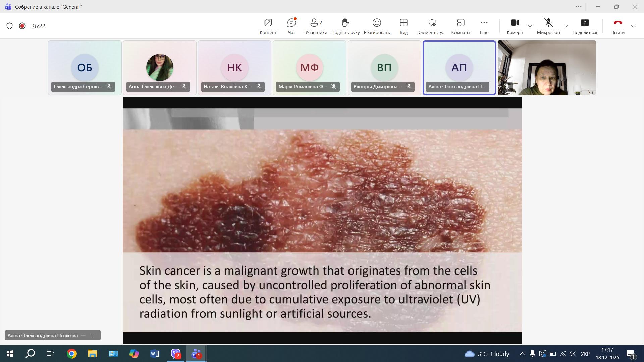
Task: Zoom in on shared content with plus
Action: 93,335
